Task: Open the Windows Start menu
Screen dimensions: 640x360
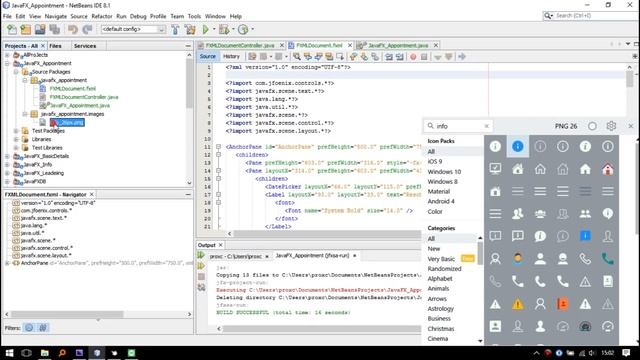Action: click(x=9, y=353)
